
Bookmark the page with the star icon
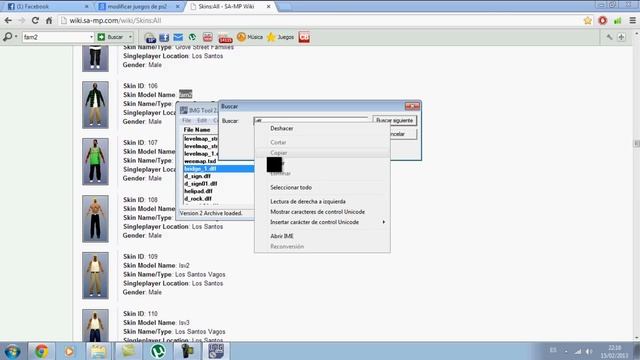pyautogui.click(x=587, y=20)
